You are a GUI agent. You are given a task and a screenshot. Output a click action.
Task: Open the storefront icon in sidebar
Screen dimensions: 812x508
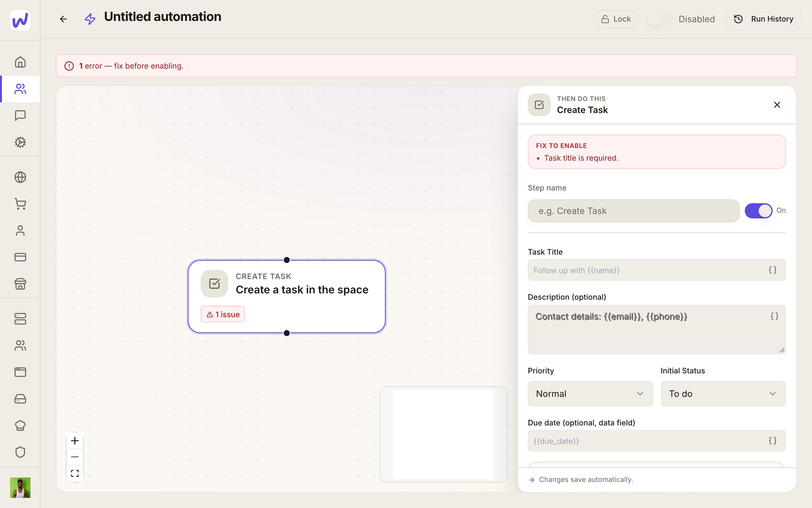(x=20, y=284)
